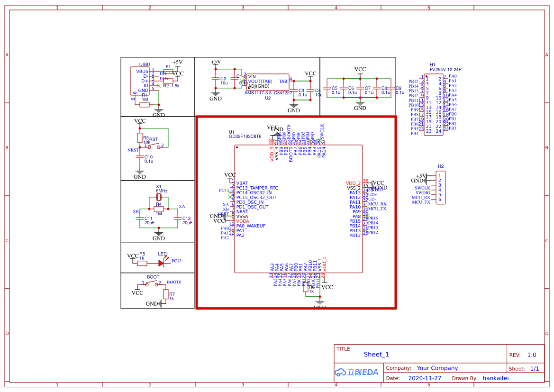Click the date 2020-11-27
This screenshot has height=392, width=554.
pos(425,378)
